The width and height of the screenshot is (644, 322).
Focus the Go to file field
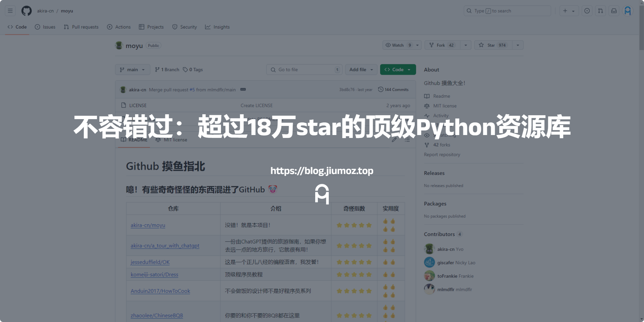click(304, 69)
